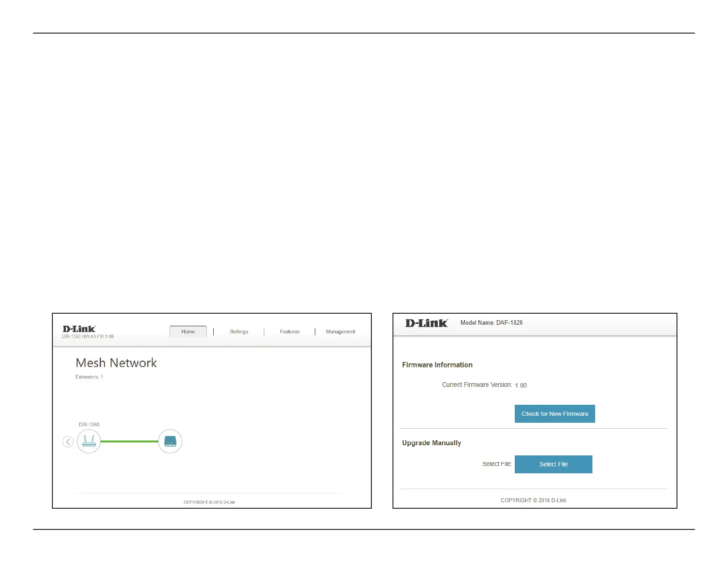Image resolution: width=728 pixels, height=563 pixels.
Task: Open the Management menu
Action: click(x=341, y=332)
